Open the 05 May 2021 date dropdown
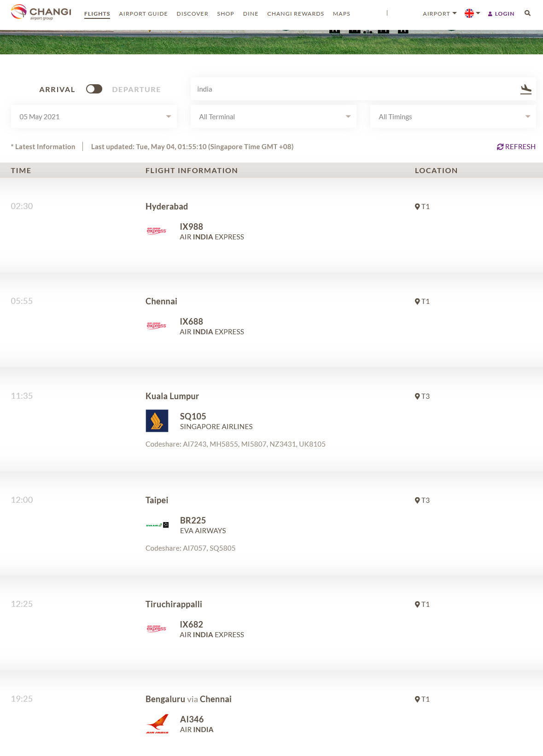The image size is (543, 756). tap(94, 117)
